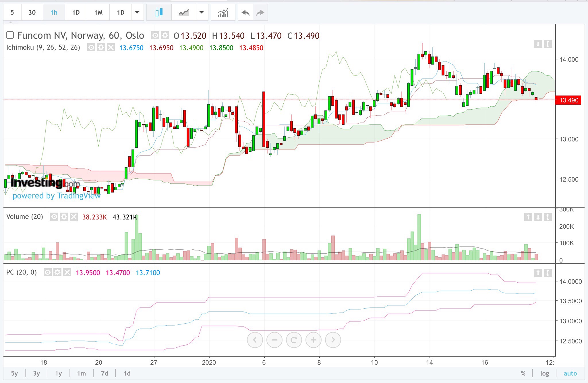
Task: Set date range to 1d
Action: pyautogui.click(x=127, y=373)
